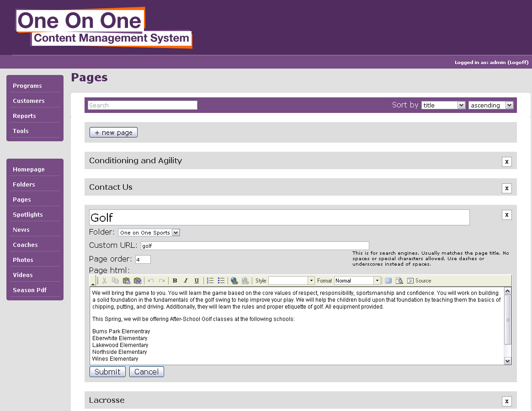Toggle italic formatting in editor
This screenshot has height=411, width=532.
[x=186, y=281]
